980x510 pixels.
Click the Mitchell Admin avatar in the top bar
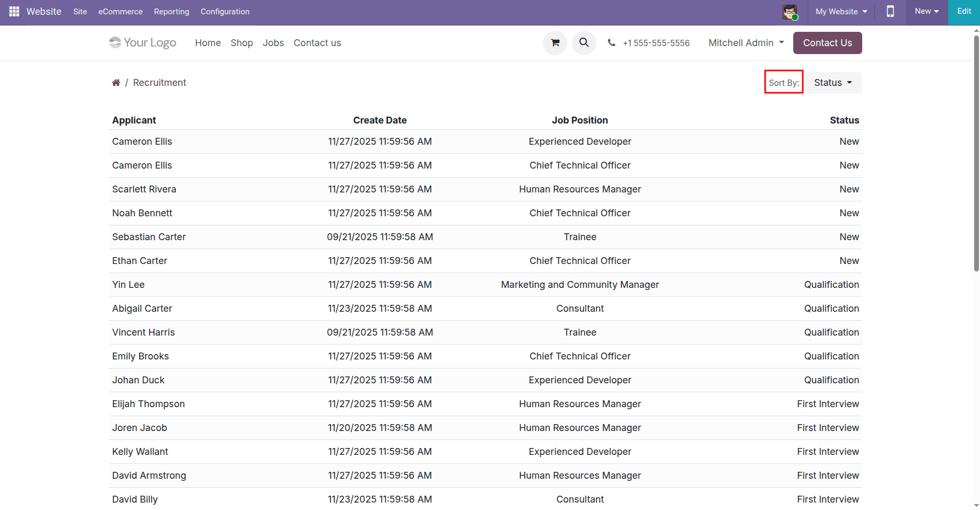(790, 12)
